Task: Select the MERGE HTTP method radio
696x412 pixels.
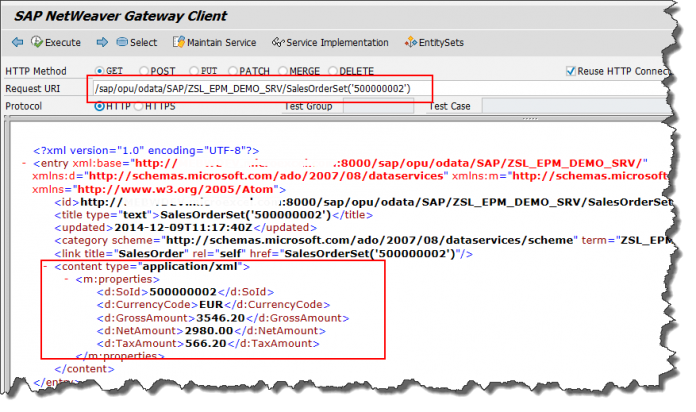Action: click(283, 71)
